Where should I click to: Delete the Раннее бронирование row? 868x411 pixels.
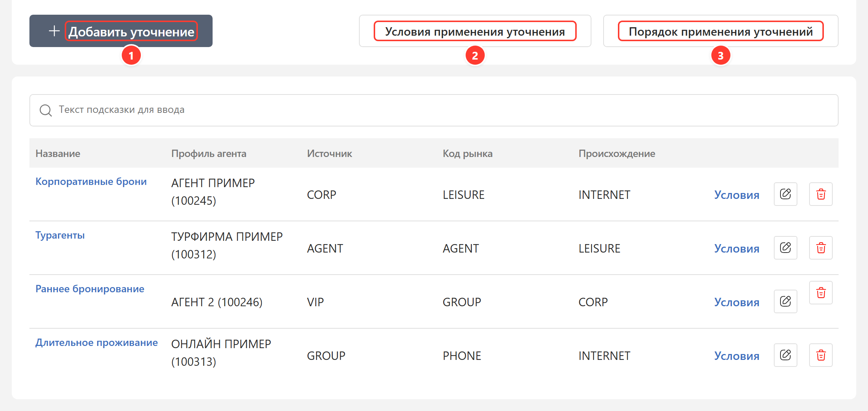(x=821, y=293)
